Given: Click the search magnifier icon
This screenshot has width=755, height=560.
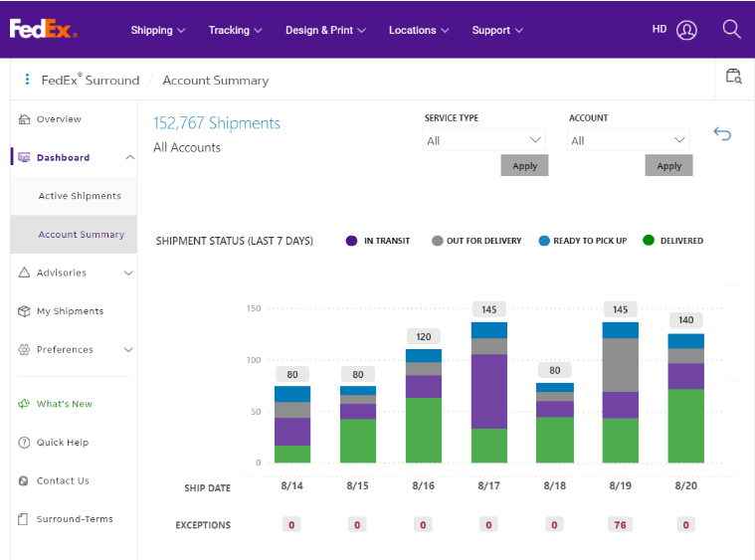Looking at the screenshot, I should pyautogui.click(x=731, y=30).
